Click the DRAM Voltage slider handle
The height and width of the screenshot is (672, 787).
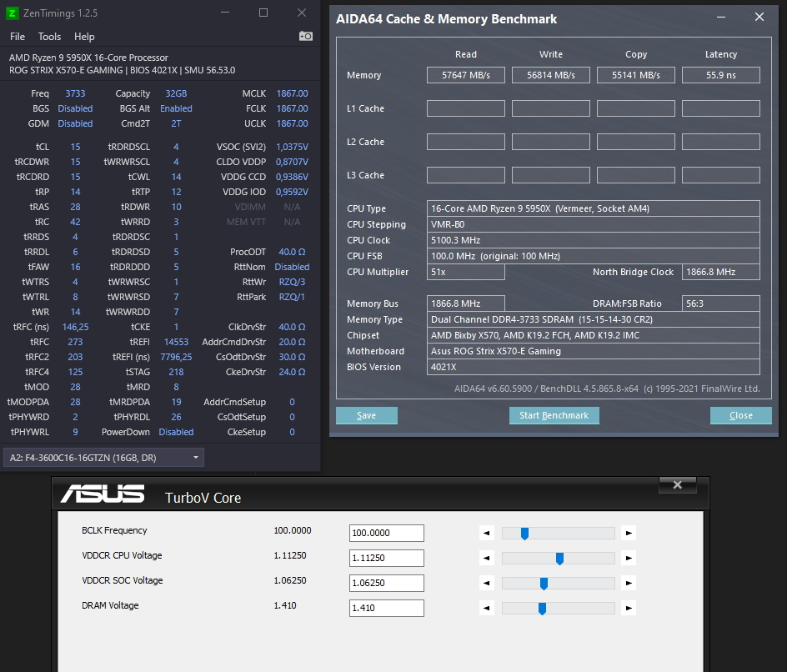[x=542, y=609]
